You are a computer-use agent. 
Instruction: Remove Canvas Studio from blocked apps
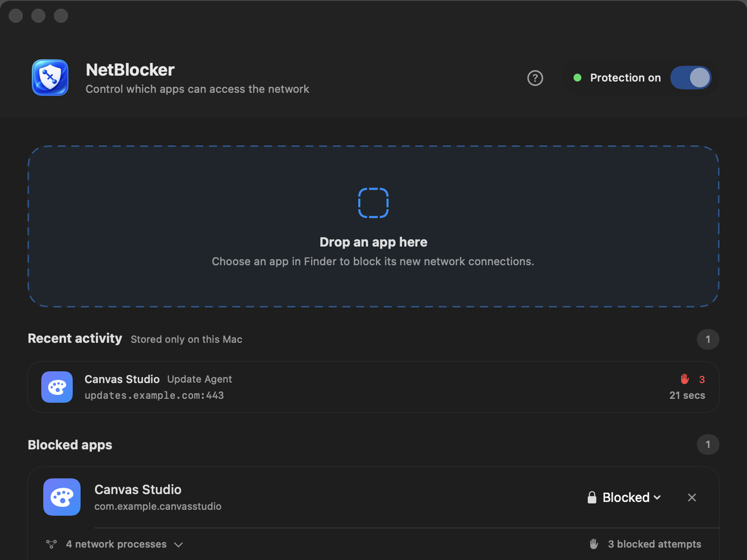point(692,497)
